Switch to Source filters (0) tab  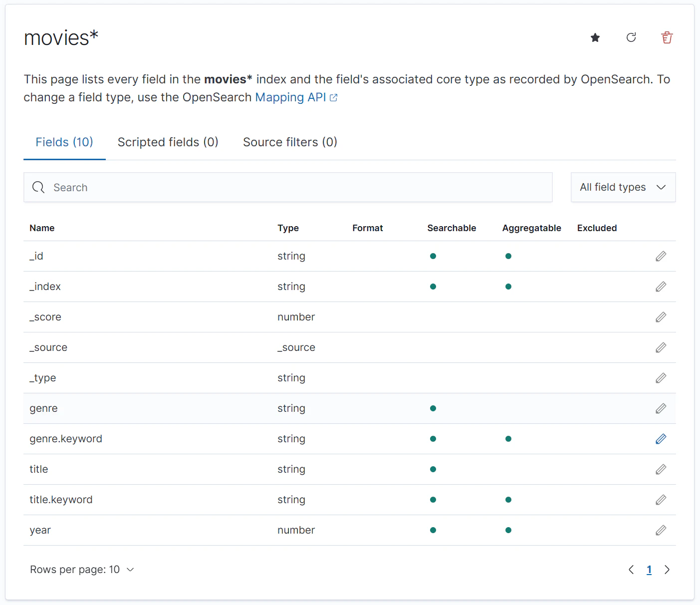click(x=290, y=142)
